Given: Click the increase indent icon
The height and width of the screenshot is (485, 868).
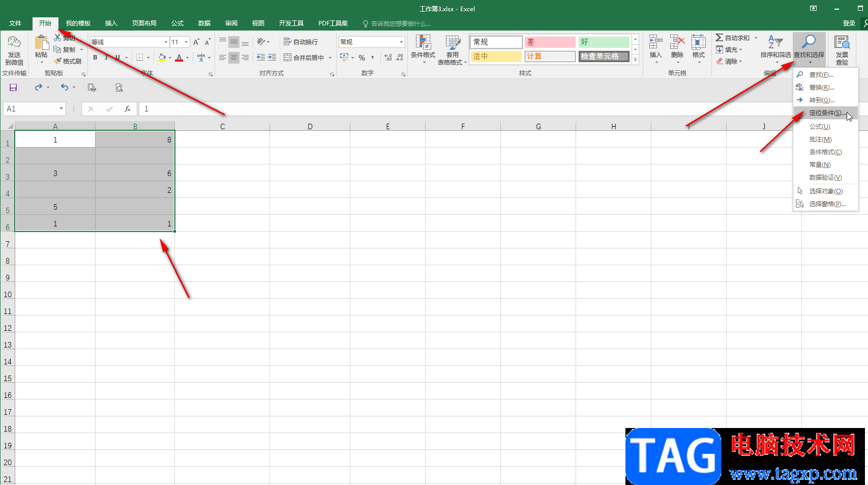Looking at the screenshot, I should pyautogui.click(x=272, y=58).
